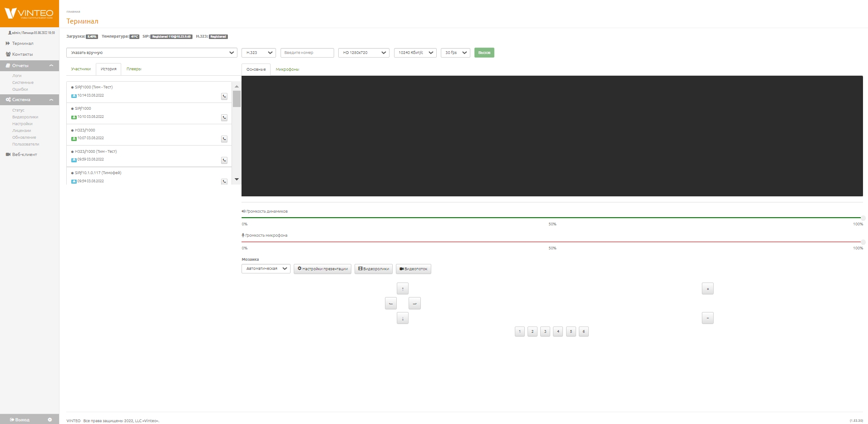Select camera preset 6

pyautogui.click(x=584, y=331)
